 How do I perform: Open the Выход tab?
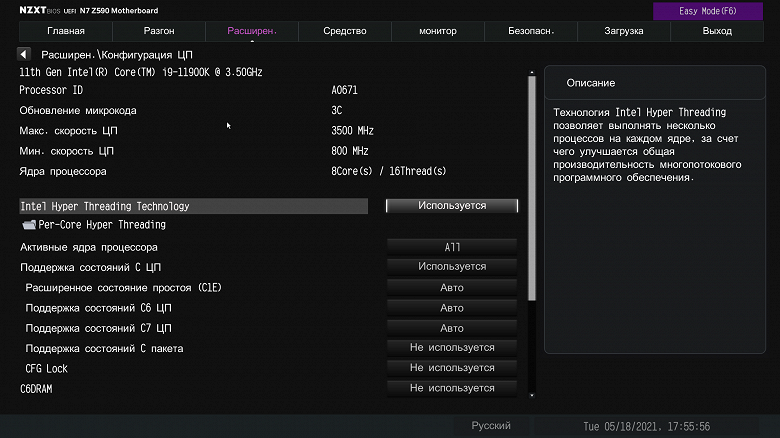(x=717, y=31)
